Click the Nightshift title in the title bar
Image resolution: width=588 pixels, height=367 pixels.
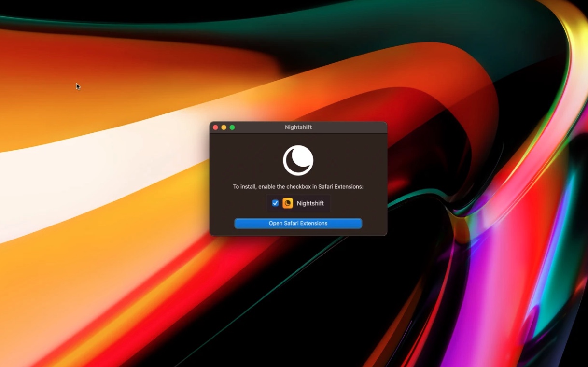click(x=298, y=127)
